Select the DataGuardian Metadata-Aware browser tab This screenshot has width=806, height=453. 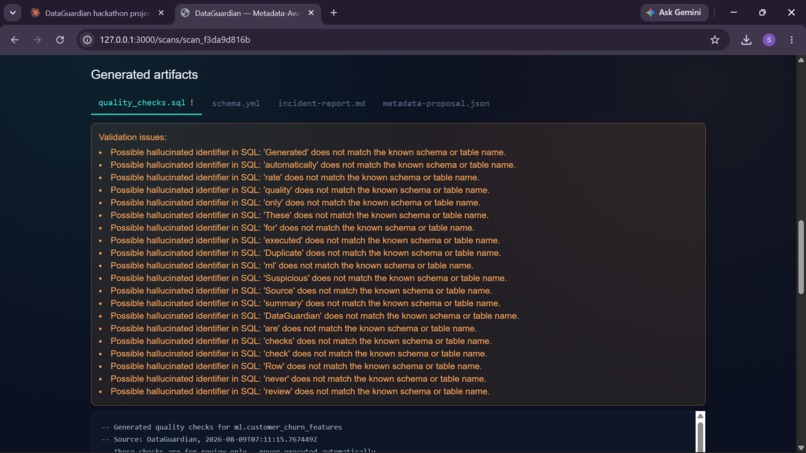(x=248, y=13)
